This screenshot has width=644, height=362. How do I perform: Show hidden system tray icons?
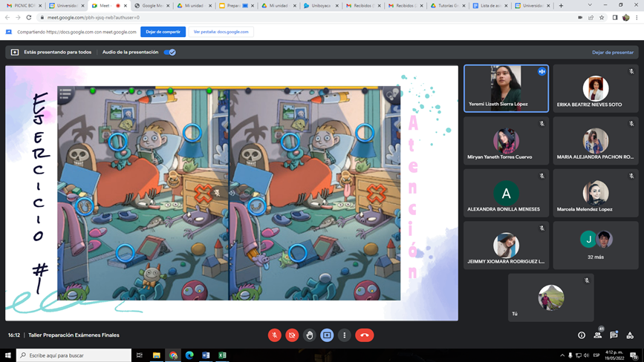(562, 355)
